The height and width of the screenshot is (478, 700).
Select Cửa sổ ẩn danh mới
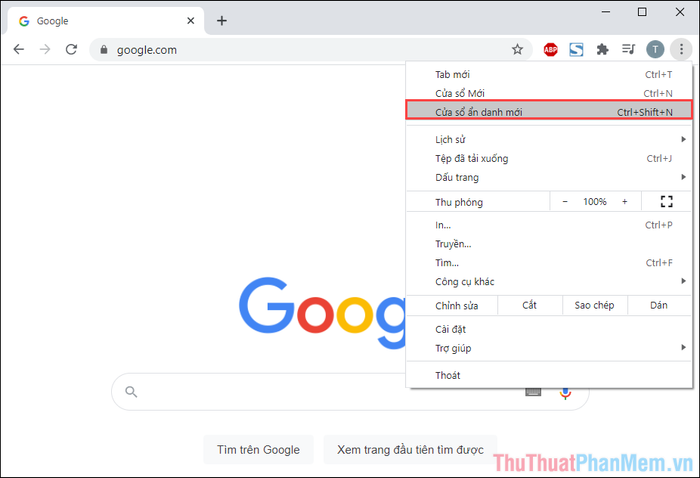point(549,110)
